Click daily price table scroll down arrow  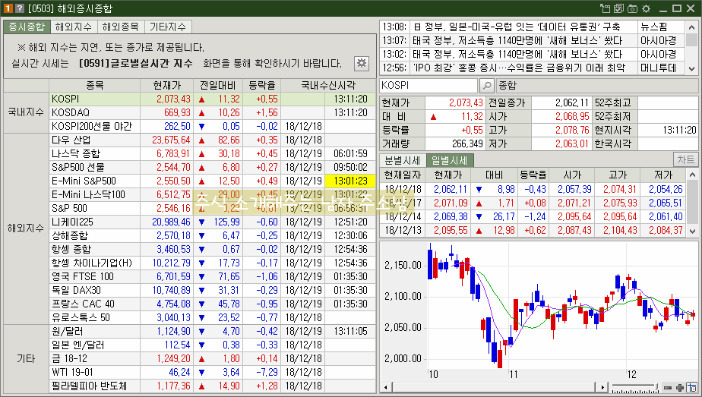[692, 231]
